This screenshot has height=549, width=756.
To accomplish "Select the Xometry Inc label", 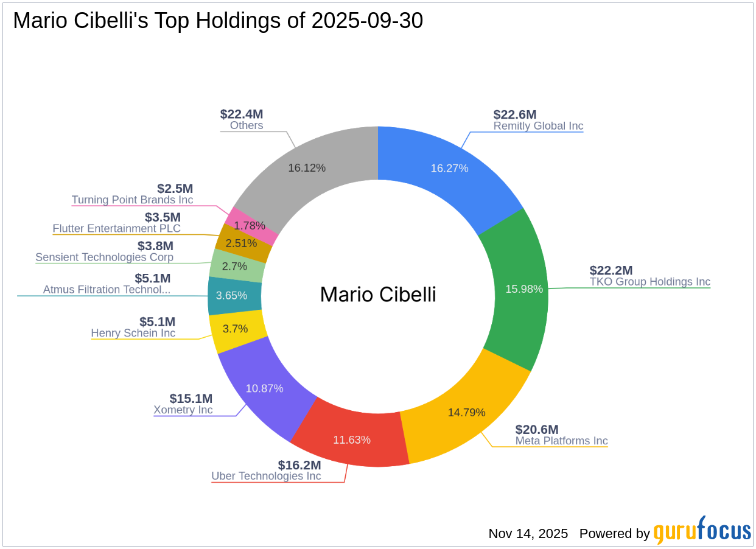I will pyautogui.click(x=183, y=410).
